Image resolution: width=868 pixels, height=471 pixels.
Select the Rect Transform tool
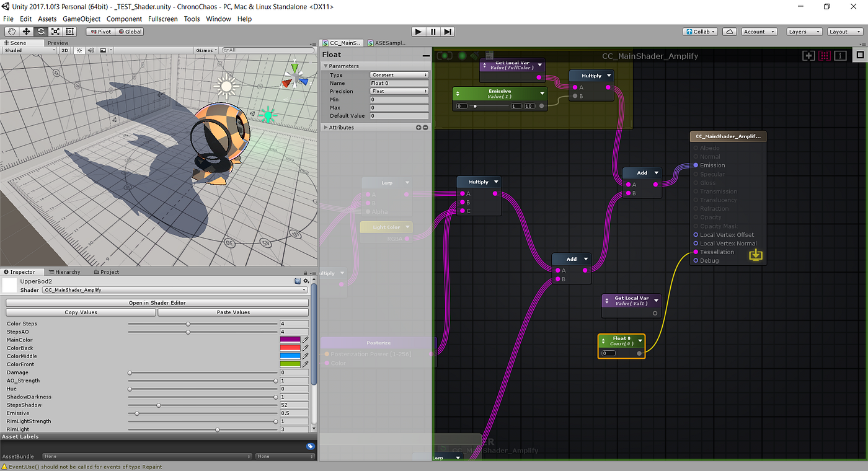pyautogui.click(x=70, y=32)
